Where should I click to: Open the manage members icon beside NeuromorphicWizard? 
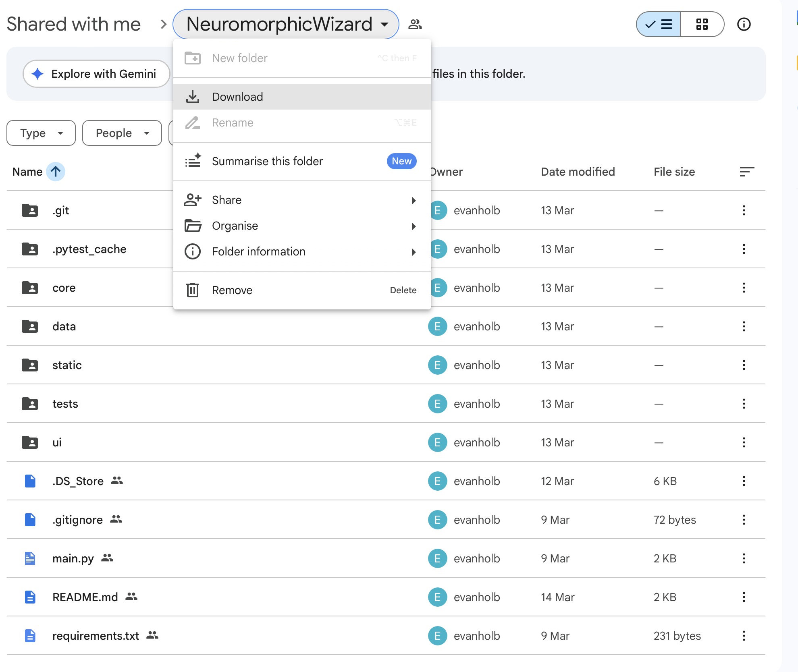(x=415, y=24)
